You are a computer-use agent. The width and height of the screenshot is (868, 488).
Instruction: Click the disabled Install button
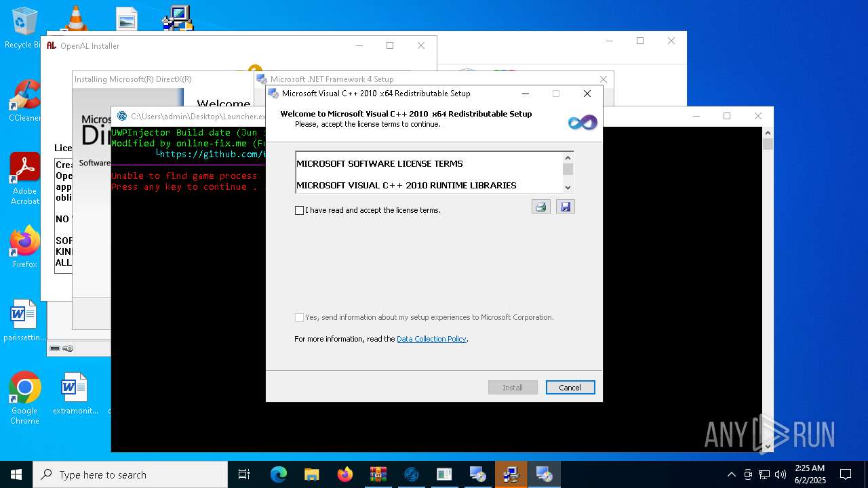(x=513, y=388)
